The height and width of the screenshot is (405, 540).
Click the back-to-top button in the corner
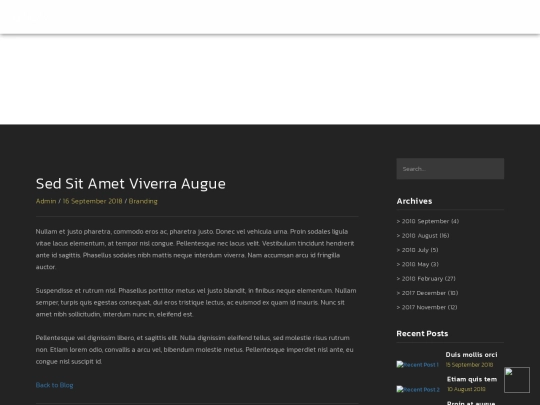[x=517, y=380]
